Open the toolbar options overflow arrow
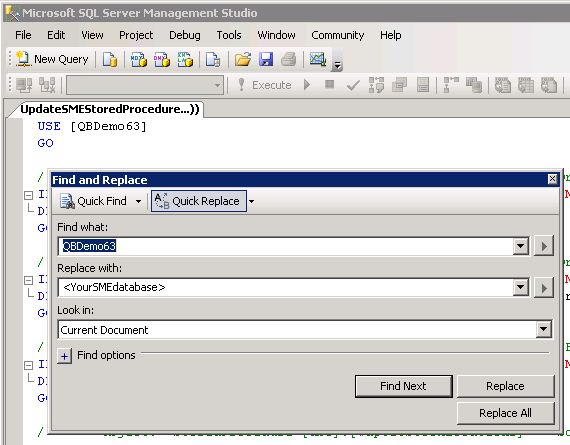 pos(337,65)
